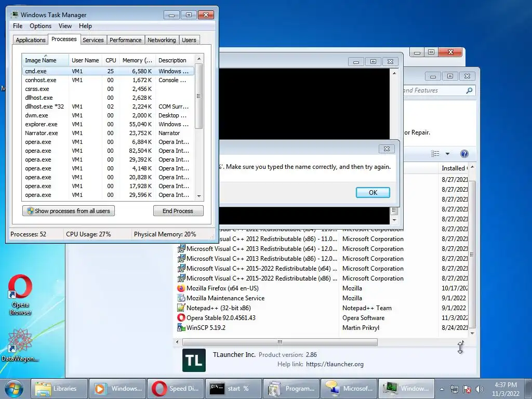Switch to Windows Task Manager taskbar button

pos(407,389)
